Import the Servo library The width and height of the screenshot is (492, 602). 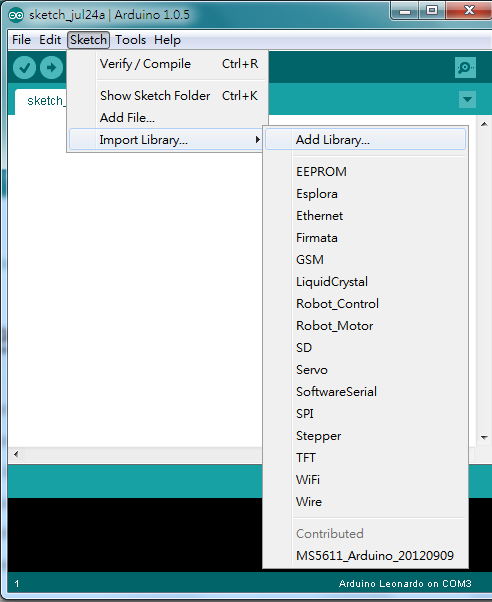pyautogui.click(x=365, y=370)
